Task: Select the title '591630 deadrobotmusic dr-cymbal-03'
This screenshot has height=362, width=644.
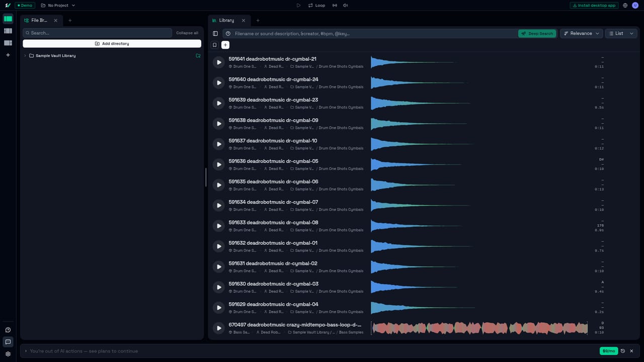Action: (273, 284)
